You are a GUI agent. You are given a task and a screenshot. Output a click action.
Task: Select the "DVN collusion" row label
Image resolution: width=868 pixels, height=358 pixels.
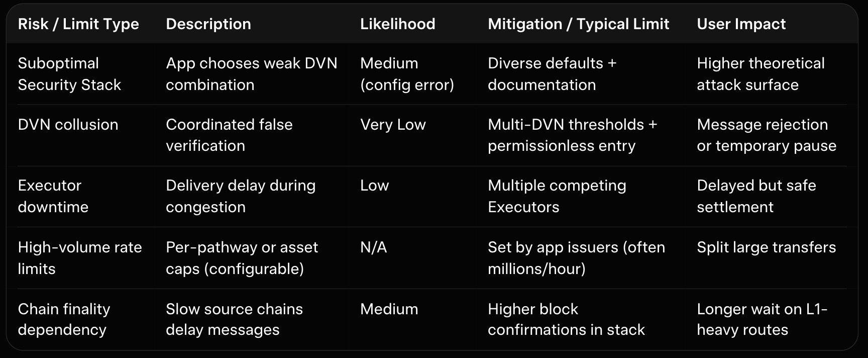click(68, 125)
